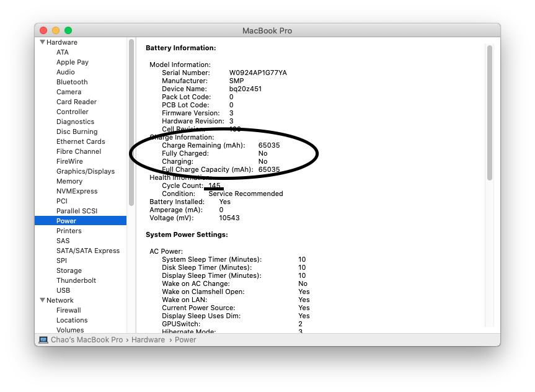Click Hardware in the path bar
Screen dimensions: 535x392
148,339
